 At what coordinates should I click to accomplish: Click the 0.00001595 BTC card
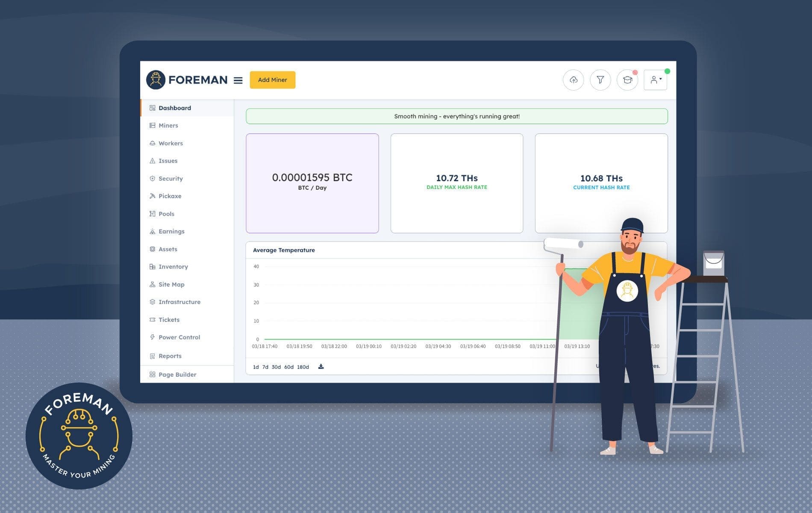[x=312, y=183]
